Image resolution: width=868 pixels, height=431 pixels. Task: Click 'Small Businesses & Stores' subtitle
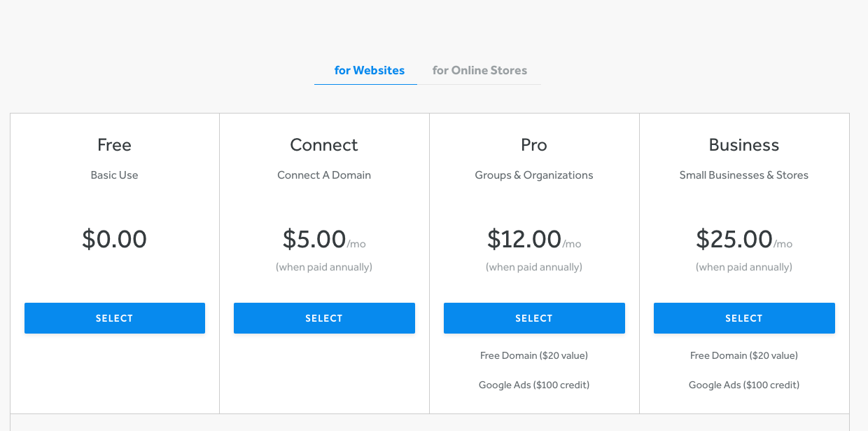click(x=744, y=175)
